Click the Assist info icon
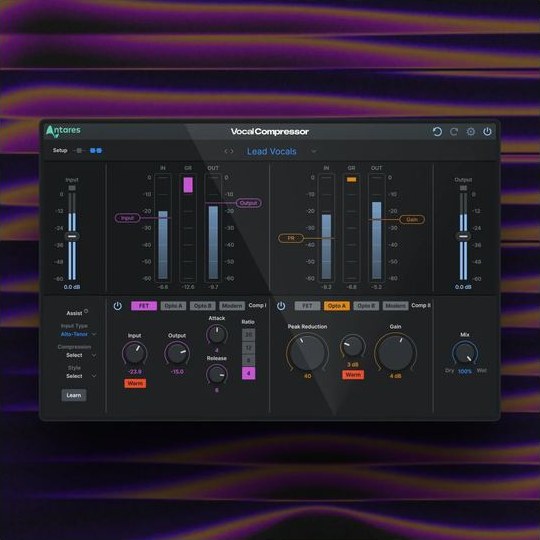Screen dimensions: 540x540 click(86, 311)
